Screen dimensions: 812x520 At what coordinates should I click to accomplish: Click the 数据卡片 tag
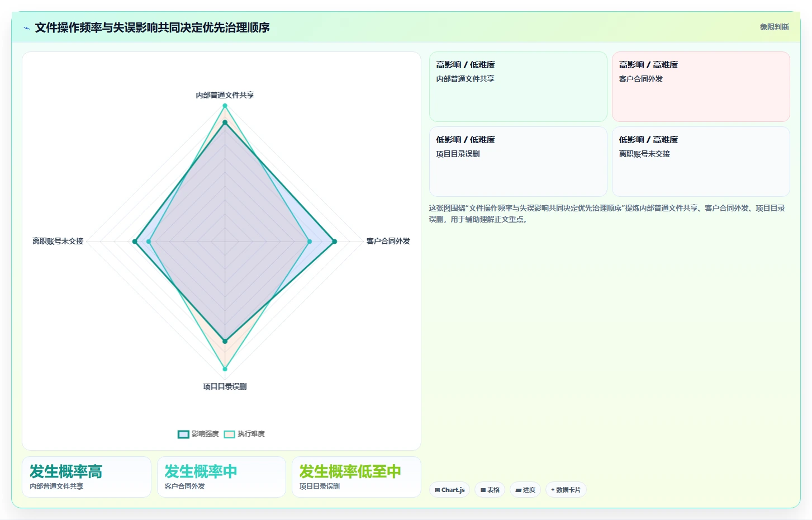(566, 490)
